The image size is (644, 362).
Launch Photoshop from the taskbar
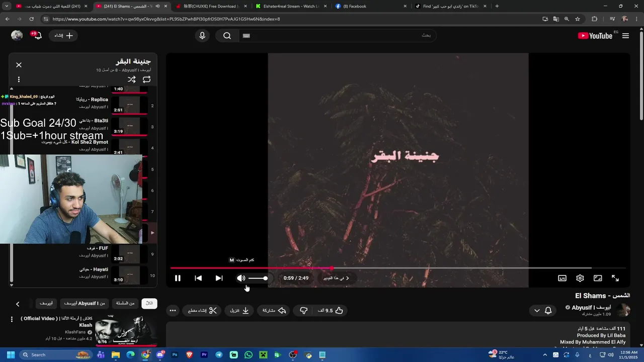point(175,354)
